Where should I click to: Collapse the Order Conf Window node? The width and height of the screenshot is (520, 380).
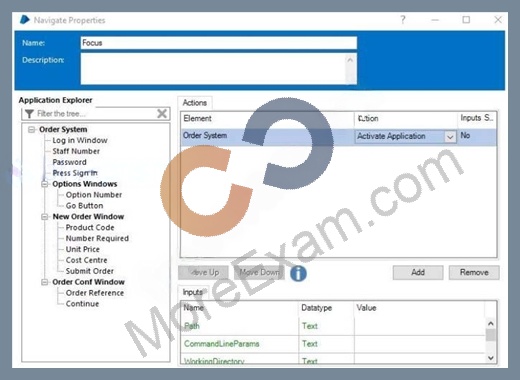(x=45, y=282)
